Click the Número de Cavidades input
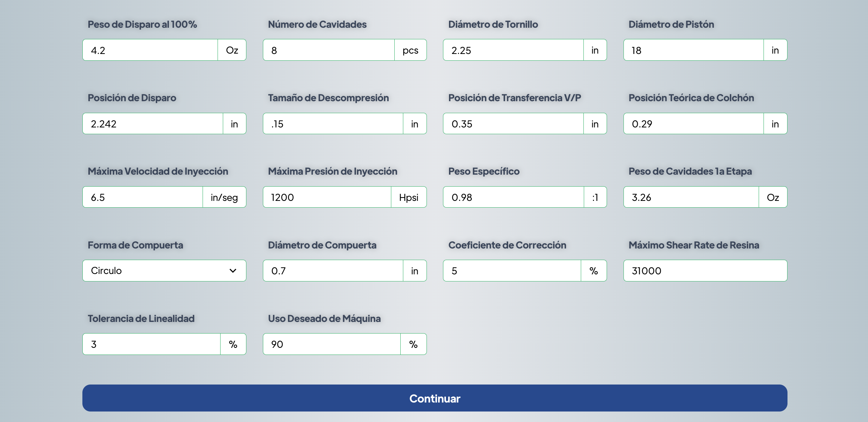Viewport: 868px width, 422px height. pyautogui.click(x=328, y=50)
